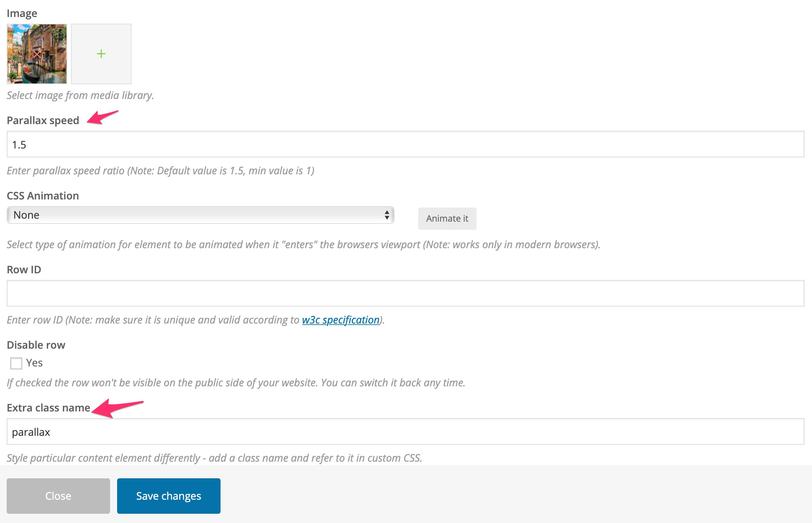
Task: Click 'Select image from media library.' hint
Action: coord(81,95)
